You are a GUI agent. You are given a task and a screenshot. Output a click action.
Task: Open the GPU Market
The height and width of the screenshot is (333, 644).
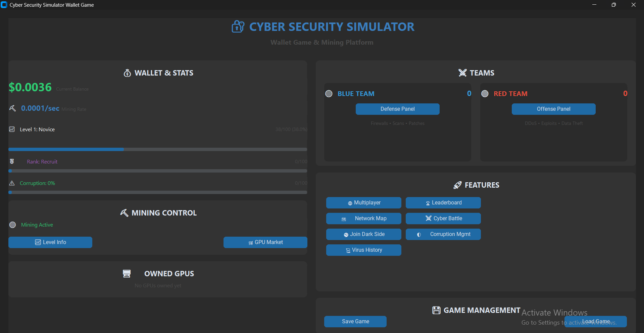coord(265,242)
